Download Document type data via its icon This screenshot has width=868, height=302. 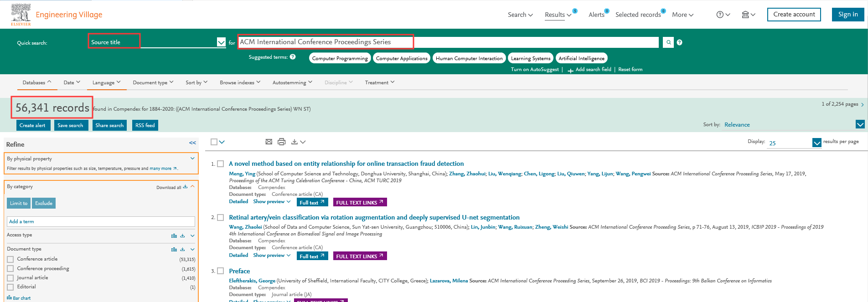click(182, 249)
